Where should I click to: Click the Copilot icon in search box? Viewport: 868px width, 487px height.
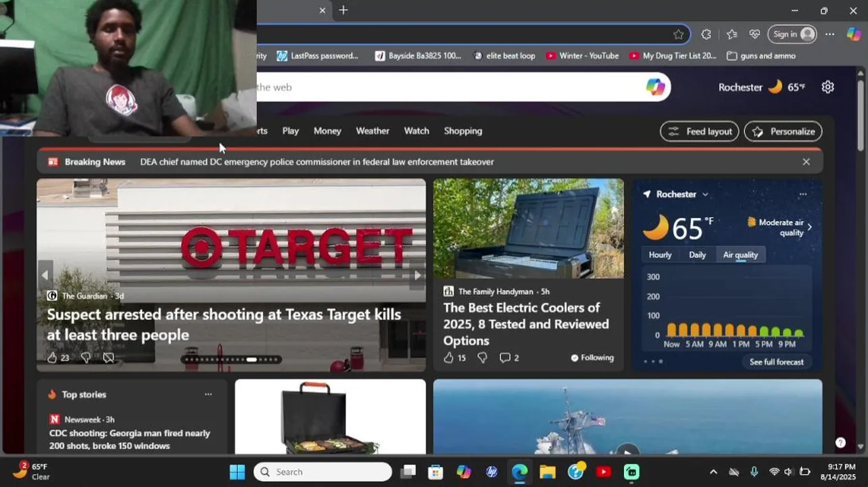pos(655,87)
